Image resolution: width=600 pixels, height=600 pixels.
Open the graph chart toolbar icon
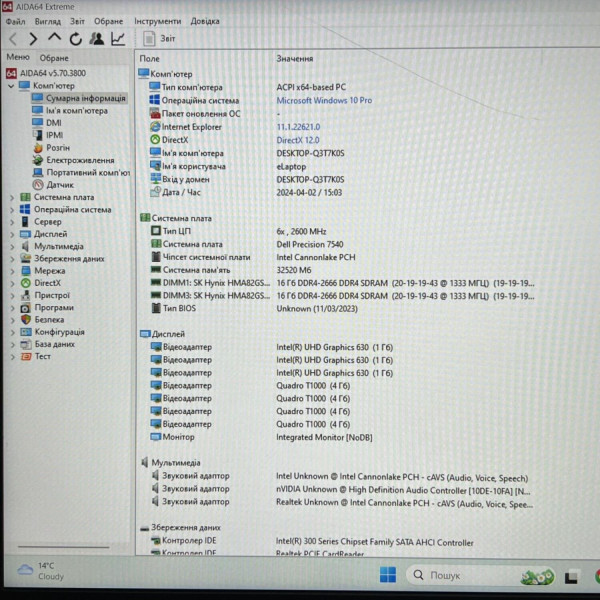tap(118, 39)
